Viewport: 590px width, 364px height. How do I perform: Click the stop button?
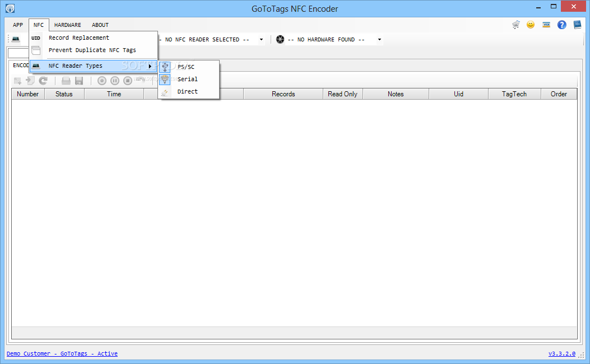(x=128, y=81)
